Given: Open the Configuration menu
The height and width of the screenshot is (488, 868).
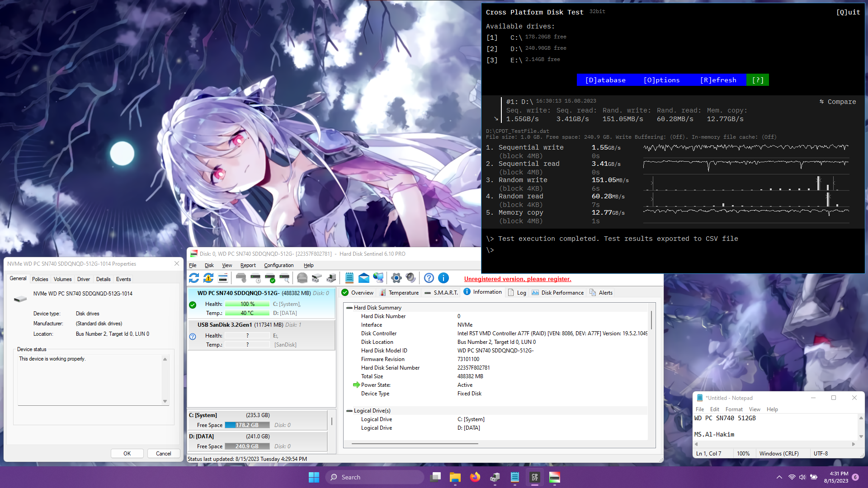Looking at the screenshot, I should click(x=279, y=265).
